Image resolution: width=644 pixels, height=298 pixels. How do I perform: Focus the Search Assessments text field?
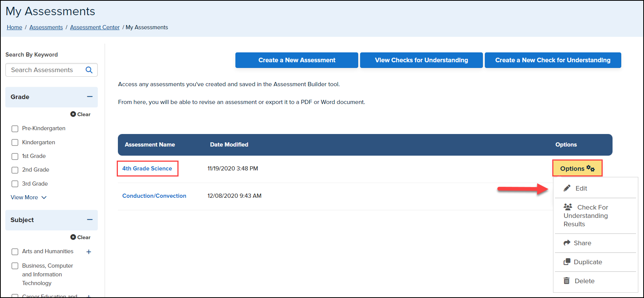pos(45,70)
